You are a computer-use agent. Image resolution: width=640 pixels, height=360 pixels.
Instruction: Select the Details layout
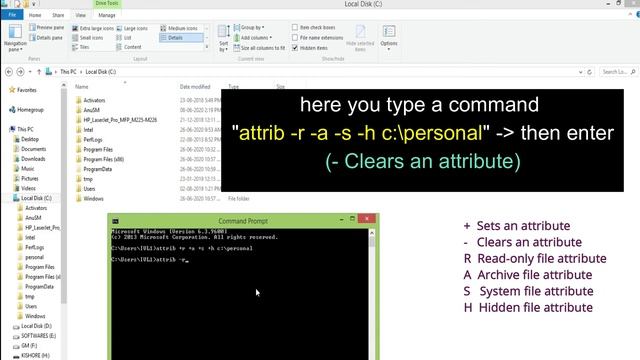[181, 38]
